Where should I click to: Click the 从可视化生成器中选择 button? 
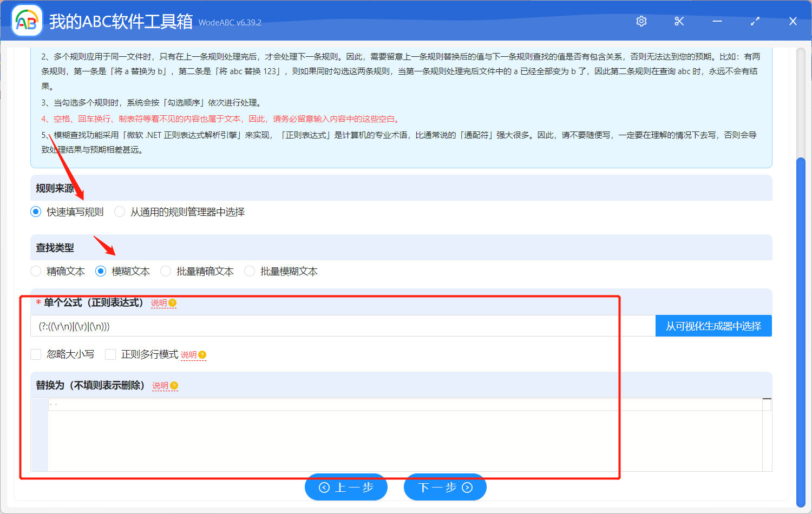[713, 325]
